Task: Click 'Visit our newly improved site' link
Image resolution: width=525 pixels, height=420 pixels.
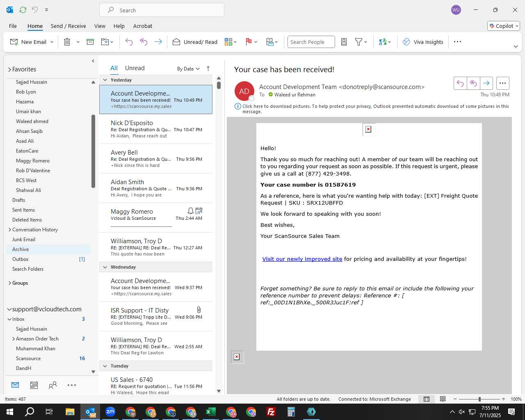Action: 302,259
